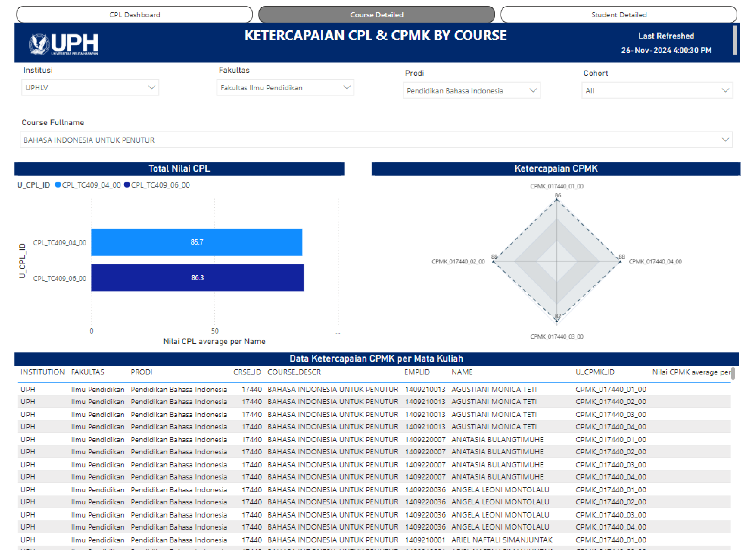Sort table by CRSE_ID column header
This screenshot has width=756, height=554.
(x=247, y=372)
